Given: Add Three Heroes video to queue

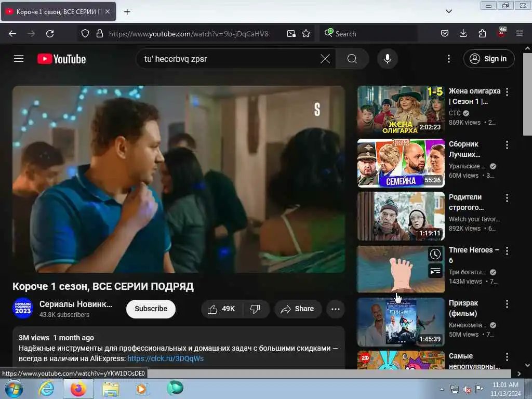Looking at the screenshot, I should (435, 271).
